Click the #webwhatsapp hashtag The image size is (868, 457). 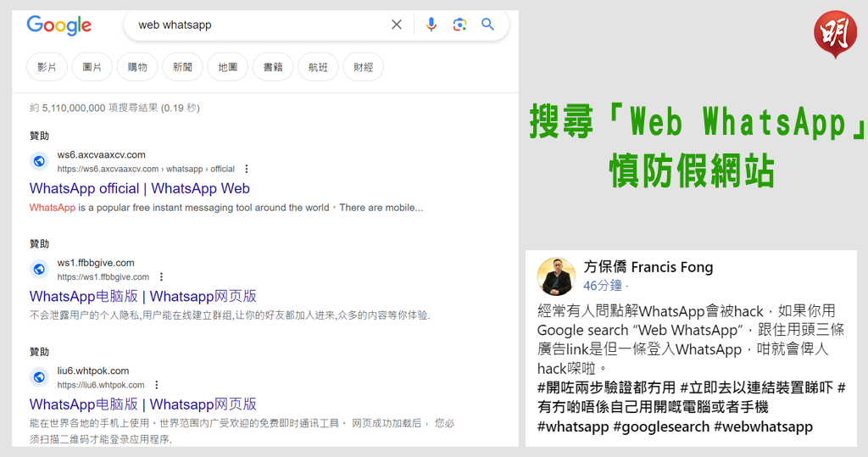pos(764,426)
